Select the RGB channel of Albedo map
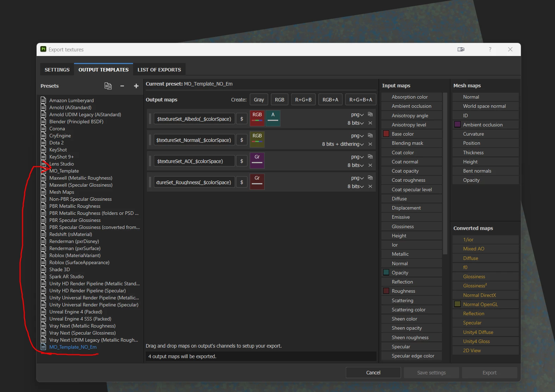 point(257,118)
